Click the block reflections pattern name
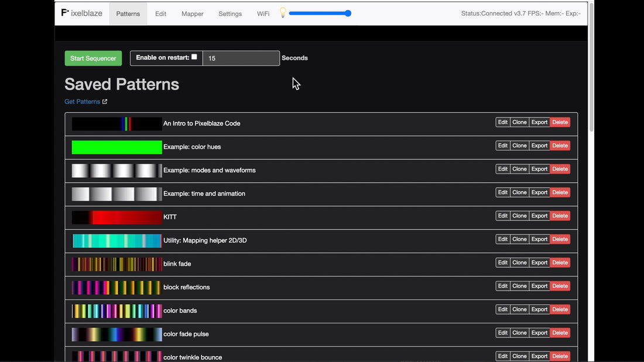This screenshot has height=362, width=644. pyautogui.click(x=186, y=287)
